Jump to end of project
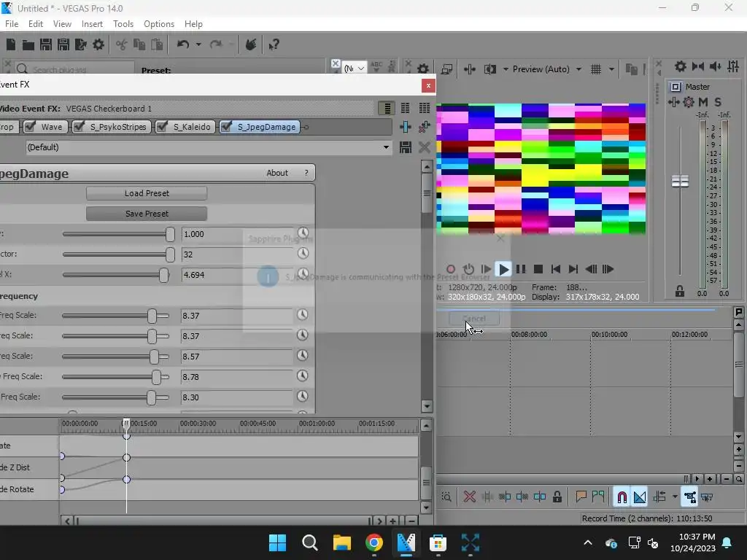 [x=573, y=270]
